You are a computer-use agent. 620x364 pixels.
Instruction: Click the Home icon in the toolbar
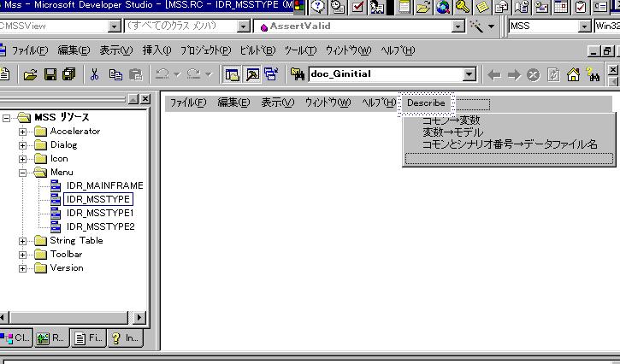coord(573,74)
